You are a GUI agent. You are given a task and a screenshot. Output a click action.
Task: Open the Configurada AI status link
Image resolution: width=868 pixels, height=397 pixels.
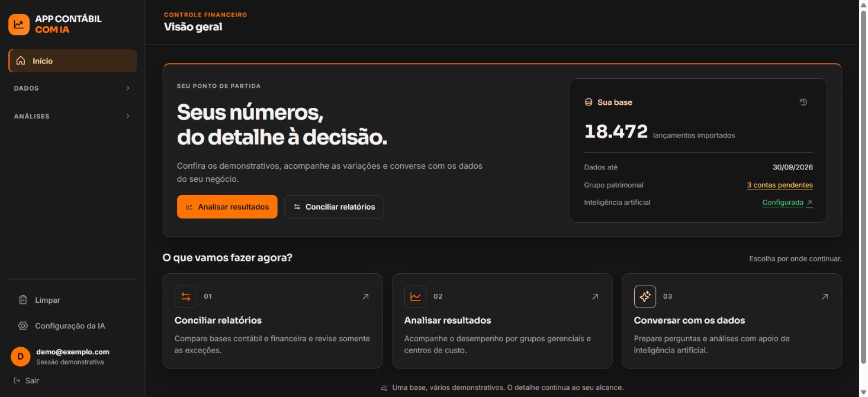[787, 203]
